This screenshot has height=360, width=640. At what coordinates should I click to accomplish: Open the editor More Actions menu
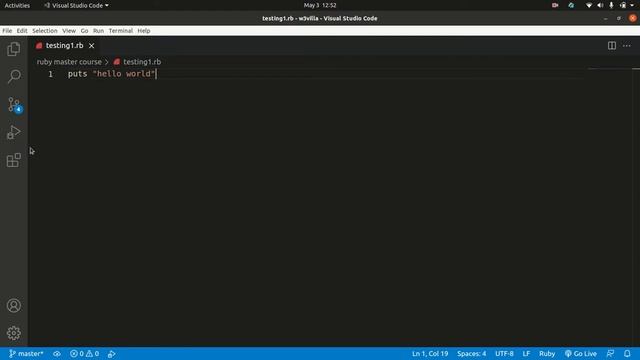(627, 46)
